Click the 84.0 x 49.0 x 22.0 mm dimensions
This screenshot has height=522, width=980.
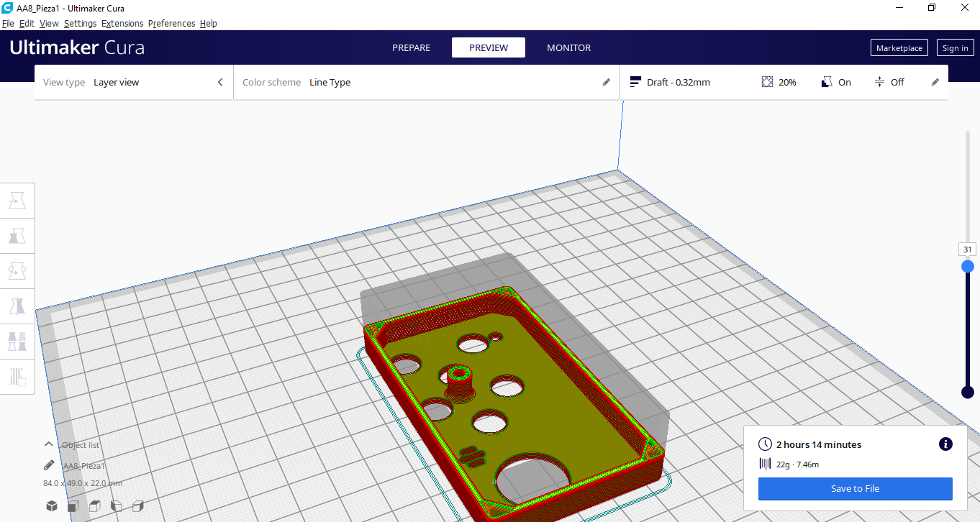coord(83,483)
